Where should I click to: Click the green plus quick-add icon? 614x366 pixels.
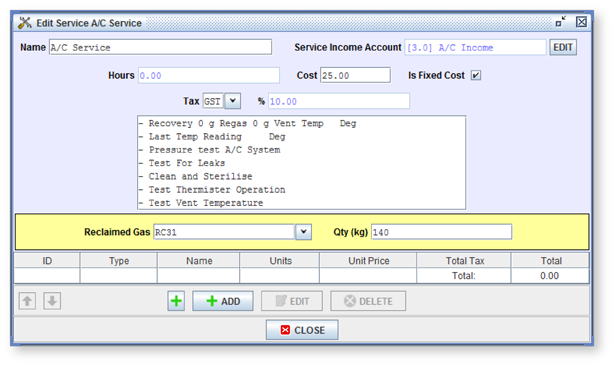(x=176, y=301)
